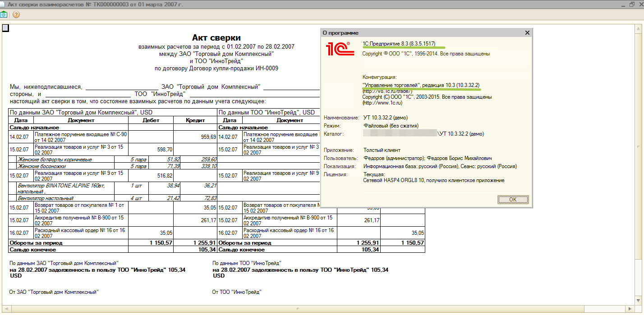Viewport: 644px width, 315px height.
Task: Click the cell with value 516,82
Action: tap(151, 176)
